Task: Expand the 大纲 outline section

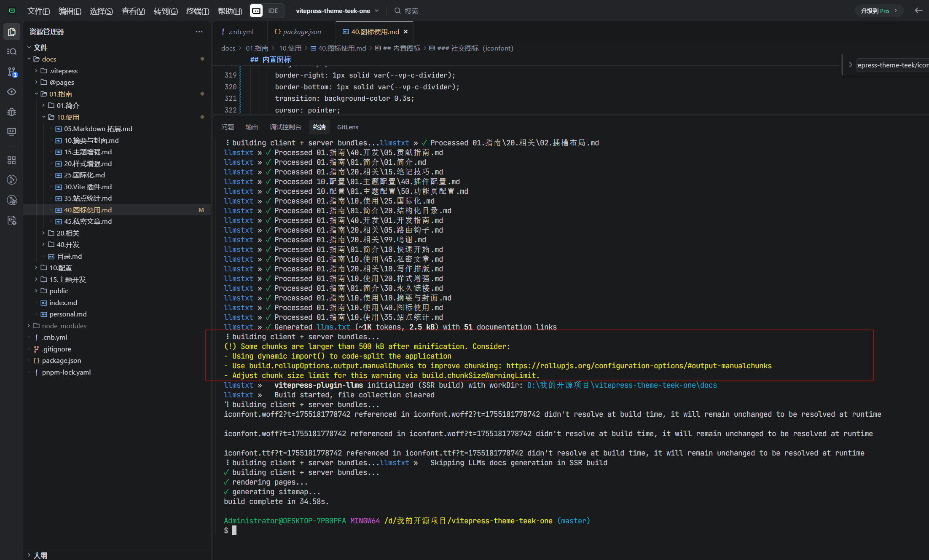Action: [x=30, y=555]
